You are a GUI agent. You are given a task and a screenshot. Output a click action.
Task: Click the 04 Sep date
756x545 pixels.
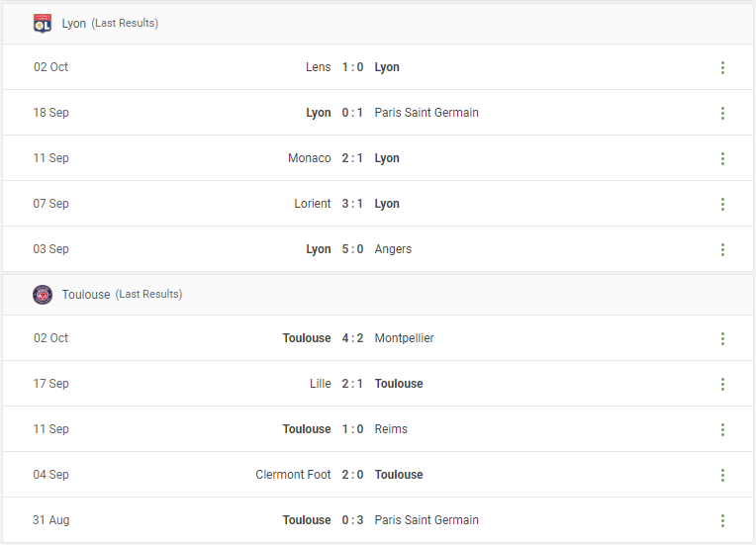(x=50, y=475)
